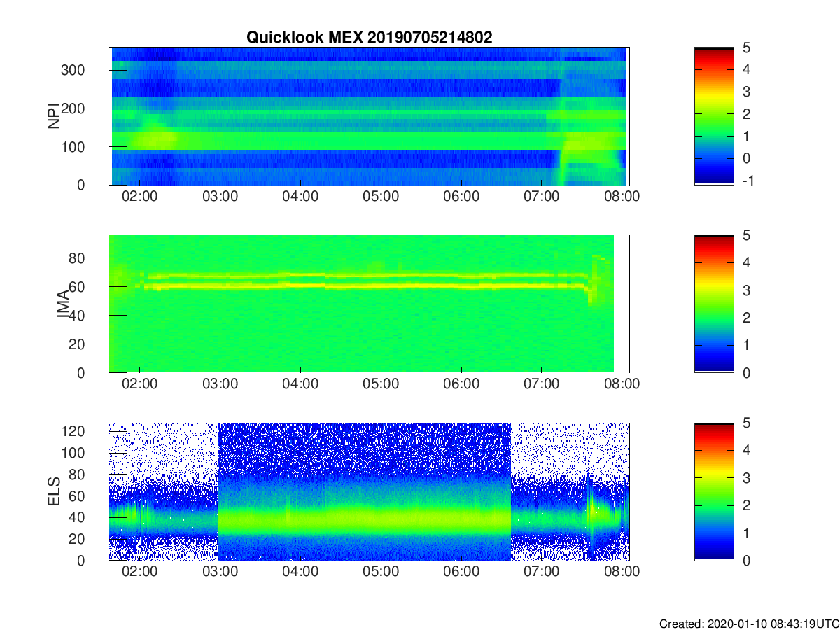Click the 07:00 tick label under ELS plot
The image size is (840, 630).
(542, 572)
